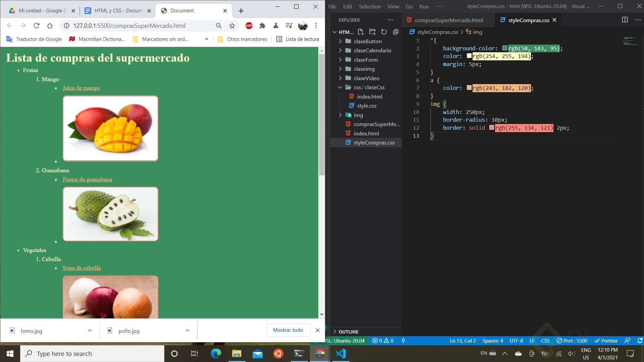This screenshot has width=644, height=362.
Task: Bookmark this page with star icon
Action: click(x=232, y=26)
